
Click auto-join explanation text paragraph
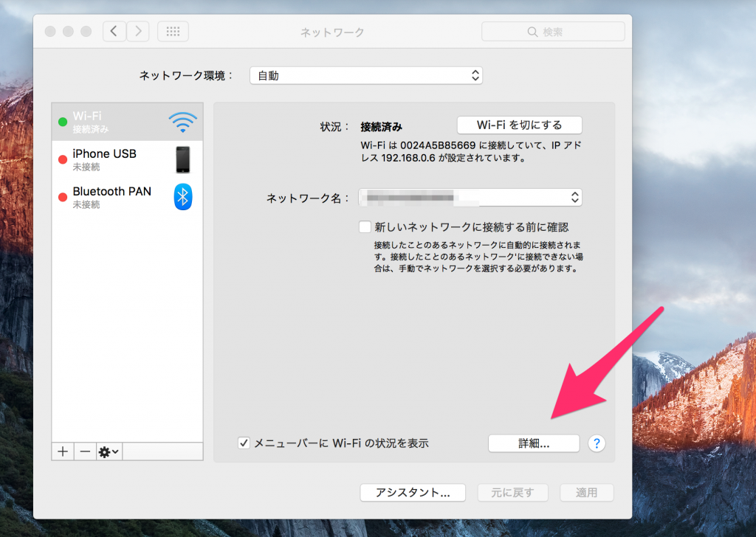point(478,257)
